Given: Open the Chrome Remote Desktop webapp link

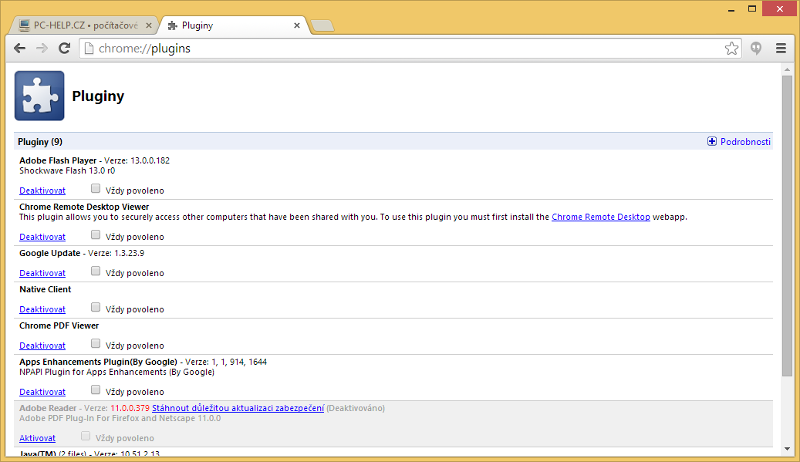Looking at the screenshot, I should [600, 216].
